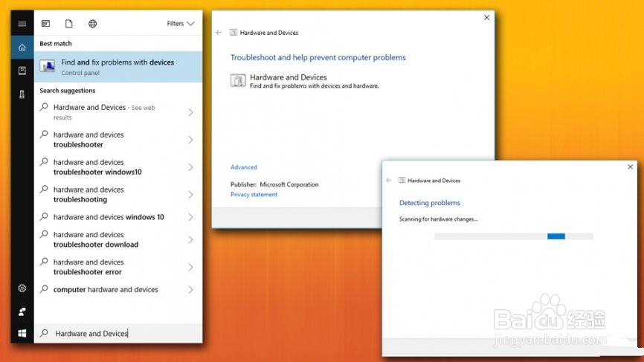Select 'hardware and devices windows 10' suggestion
This screenshot has height=362, width=644.
tap(118, 217)
